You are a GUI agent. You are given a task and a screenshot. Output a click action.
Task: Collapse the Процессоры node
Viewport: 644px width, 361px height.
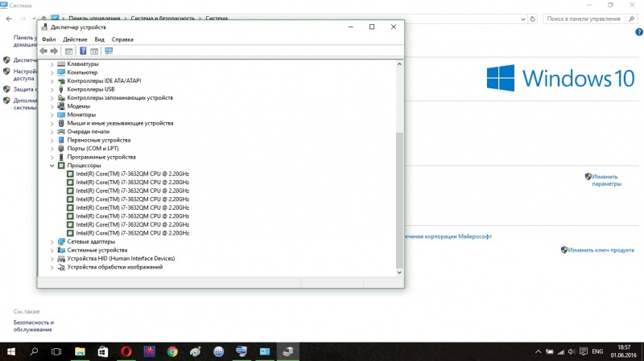coord(52,166)
